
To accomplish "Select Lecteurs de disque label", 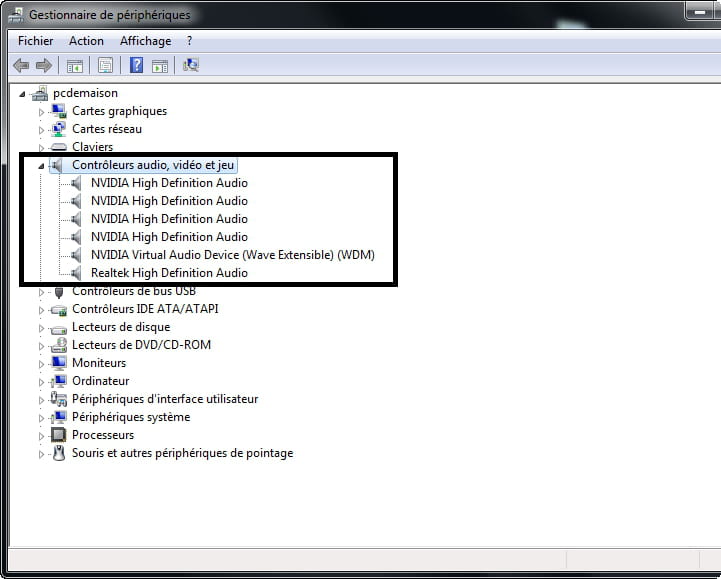I will pos(121,327).
